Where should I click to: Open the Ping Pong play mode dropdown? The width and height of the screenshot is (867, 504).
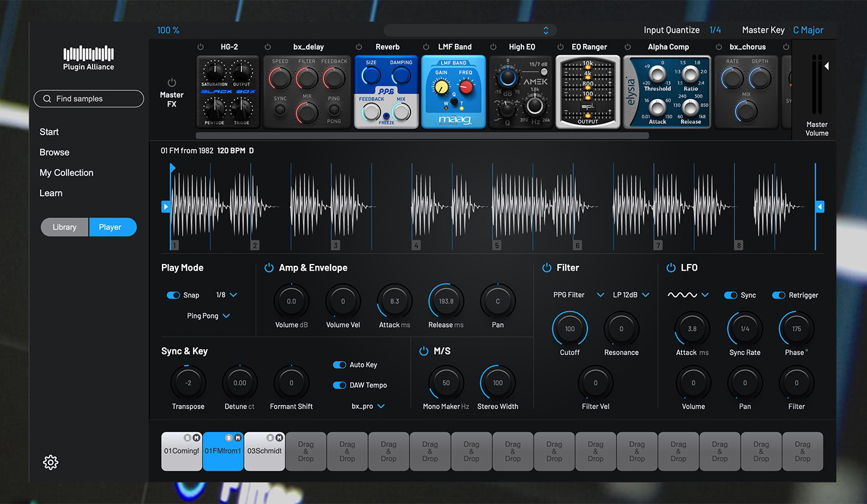coord(209,316)
